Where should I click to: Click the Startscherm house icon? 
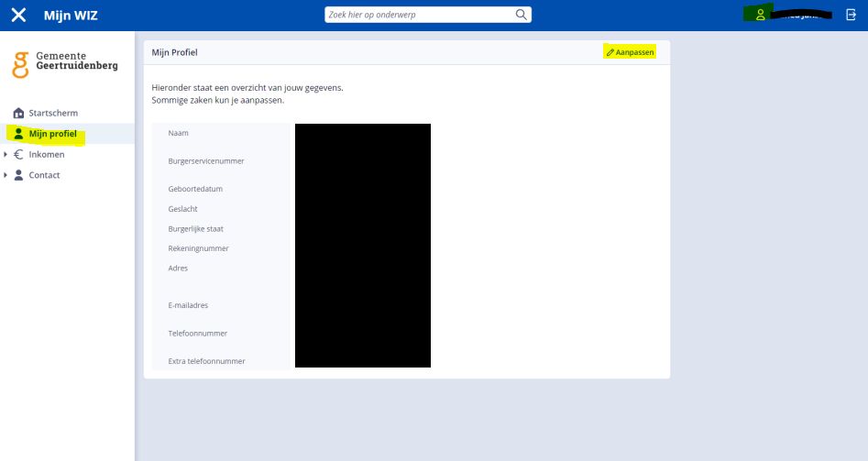click(x=18, y=113)
